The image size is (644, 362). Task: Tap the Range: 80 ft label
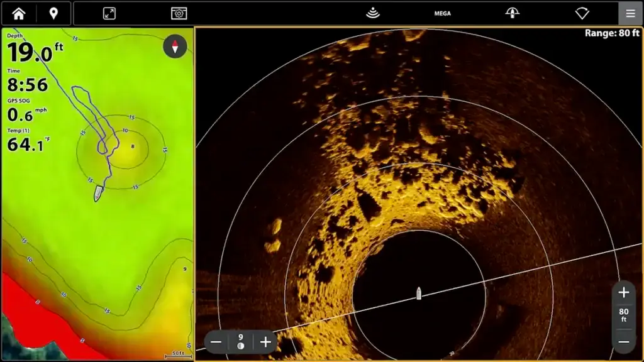612,33
